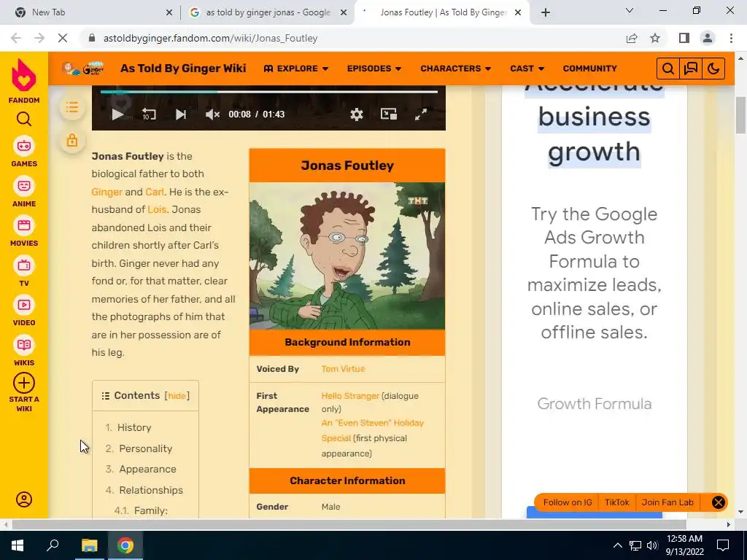Open the Community menu item
The height and width of the screenshot is (560, 747).
point(589,69)
